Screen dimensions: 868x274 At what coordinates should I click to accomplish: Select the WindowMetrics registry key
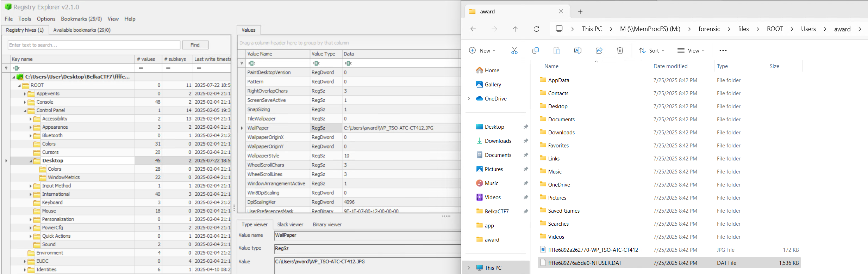pyautogui.click(x=64, y=177)
